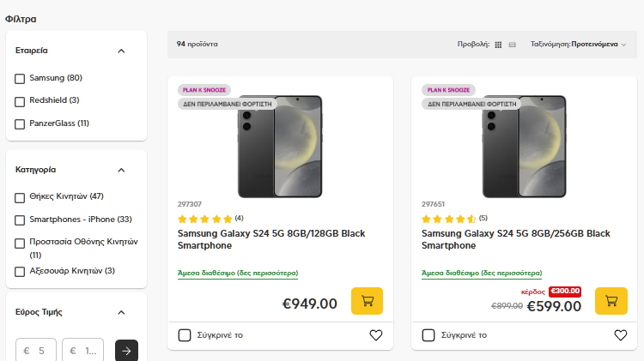Check the Samsung (80) brand filter

pyautogui.click(x=20, y=79)
